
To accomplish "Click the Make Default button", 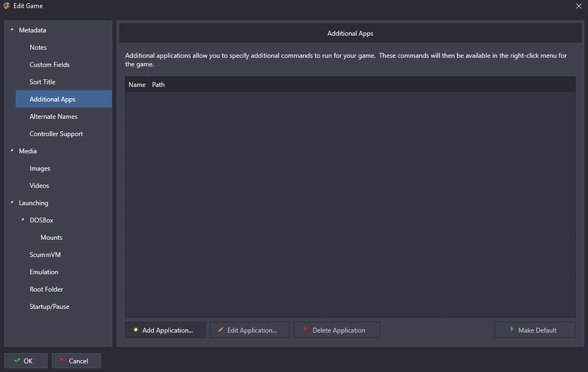I will 535,330.
